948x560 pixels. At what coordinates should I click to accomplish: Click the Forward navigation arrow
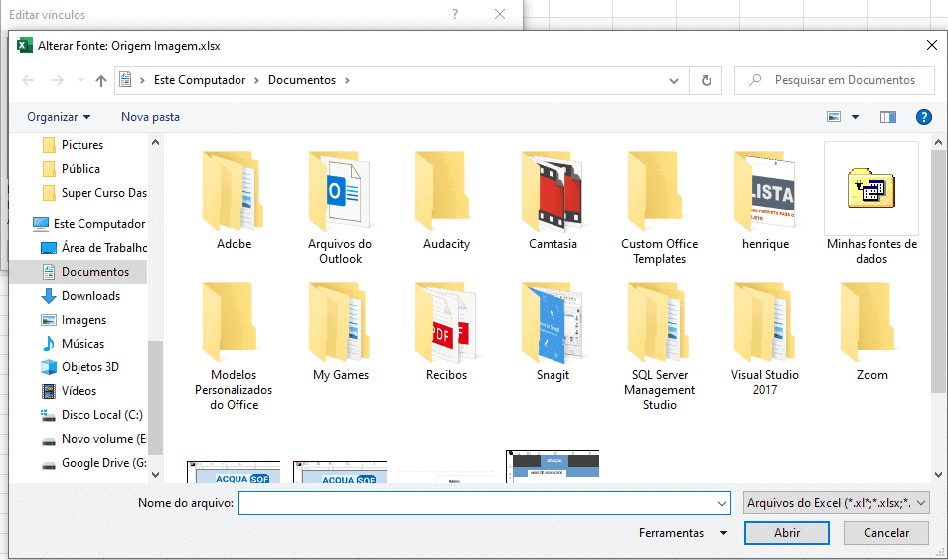coord(57,80)
